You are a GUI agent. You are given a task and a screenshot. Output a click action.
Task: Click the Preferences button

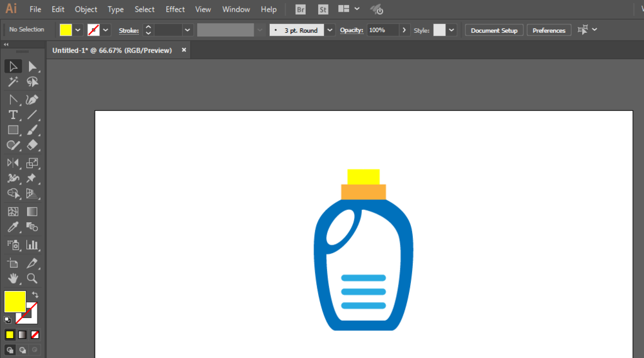pos(549,30)
